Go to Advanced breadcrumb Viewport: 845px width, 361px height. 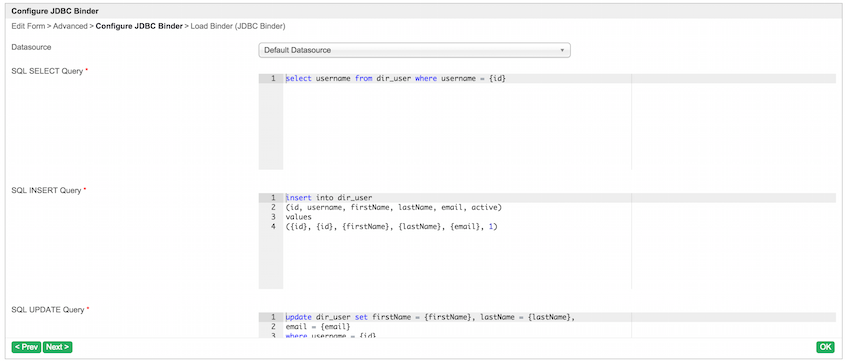(70, 26)
